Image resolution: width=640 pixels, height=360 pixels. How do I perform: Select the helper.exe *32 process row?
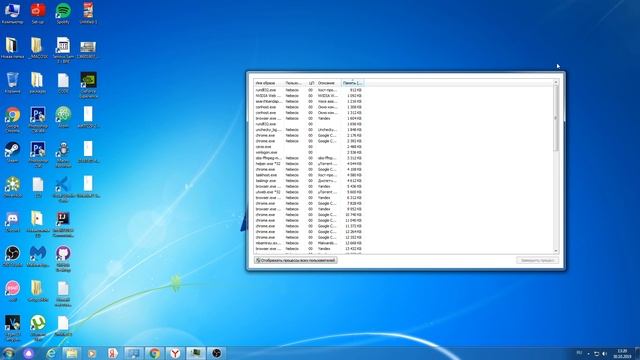pos(308,163)
